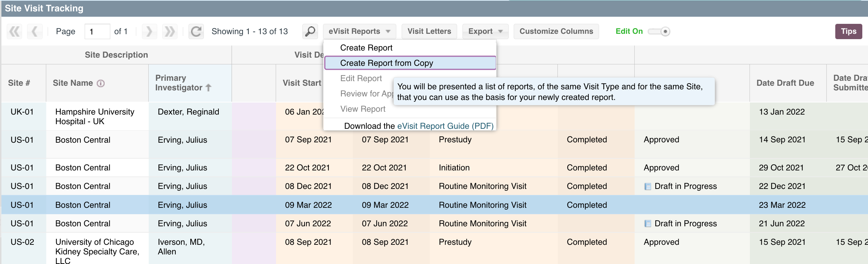Viewport: 868px width, 264px height.
Task: Open draft icon for 08 Dec 2021 visit
Action: (648, 186)
